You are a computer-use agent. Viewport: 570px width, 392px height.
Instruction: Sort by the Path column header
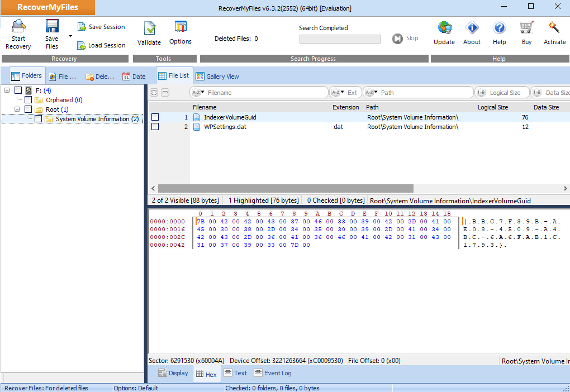(x=372, y=107)
